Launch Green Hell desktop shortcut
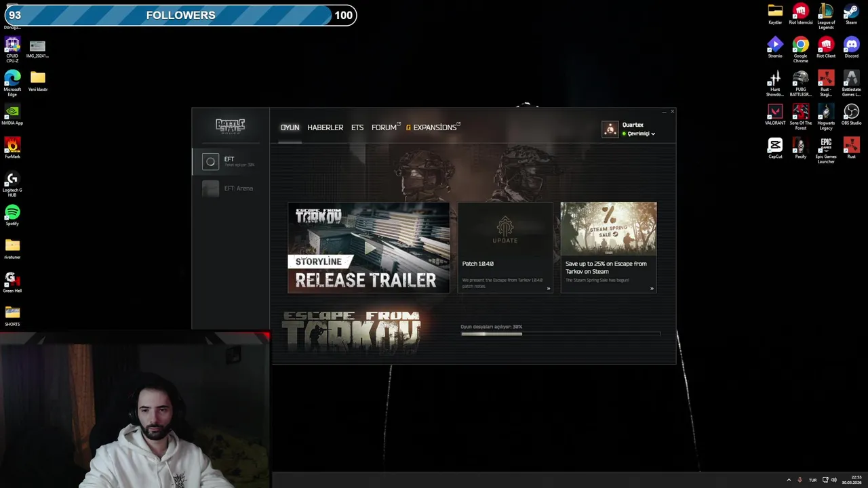 tap(12, 283)
